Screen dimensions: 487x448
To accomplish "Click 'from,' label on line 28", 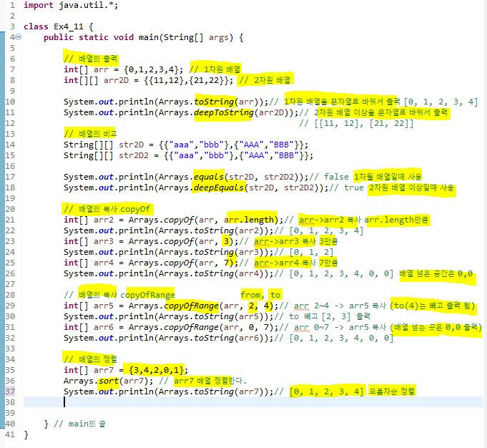I will [252, 295].
